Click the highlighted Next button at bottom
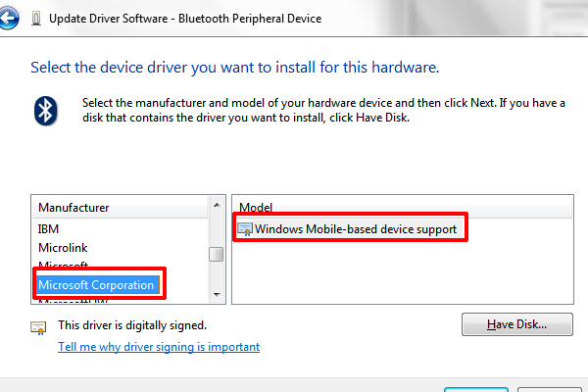Image resolution: width=588 pixels, height=392 pixels. 476,390
